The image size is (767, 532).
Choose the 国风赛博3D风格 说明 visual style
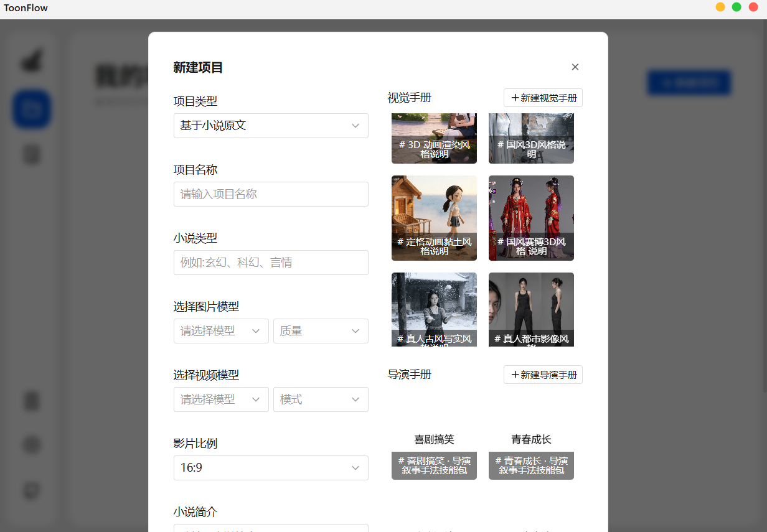coord(531,218)
